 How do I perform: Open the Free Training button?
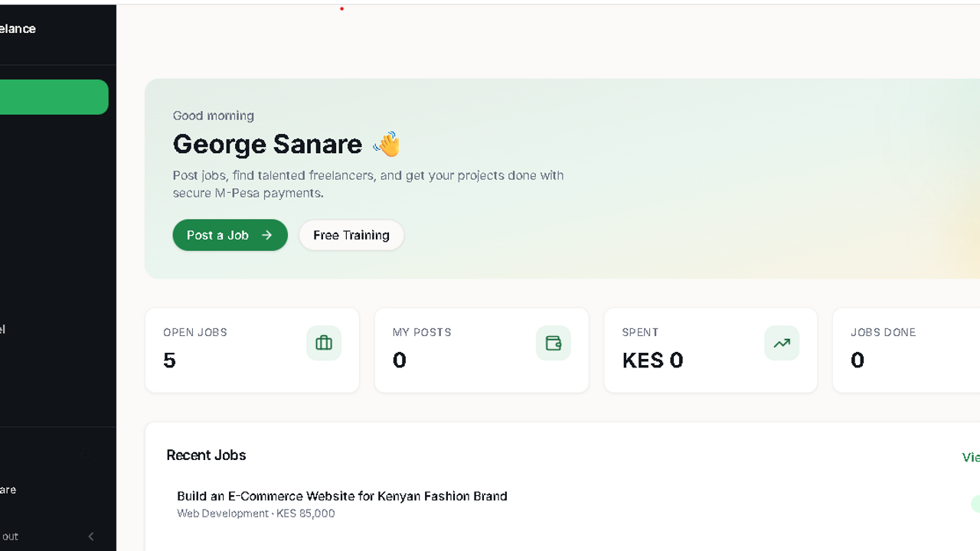coord(351,235)
